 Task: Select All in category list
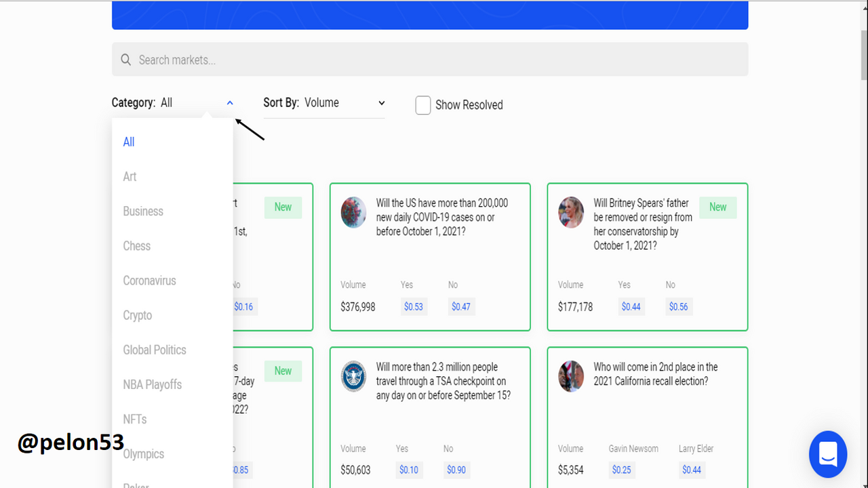pyautogui.click(x=129, y=142)
